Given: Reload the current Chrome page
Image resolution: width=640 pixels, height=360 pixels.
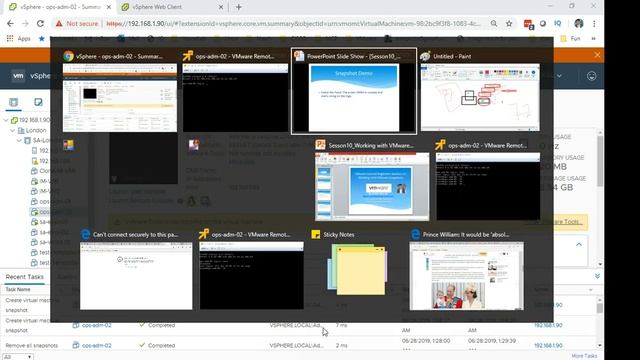Looking at the screenshot, I should click(x=40, y=24).
